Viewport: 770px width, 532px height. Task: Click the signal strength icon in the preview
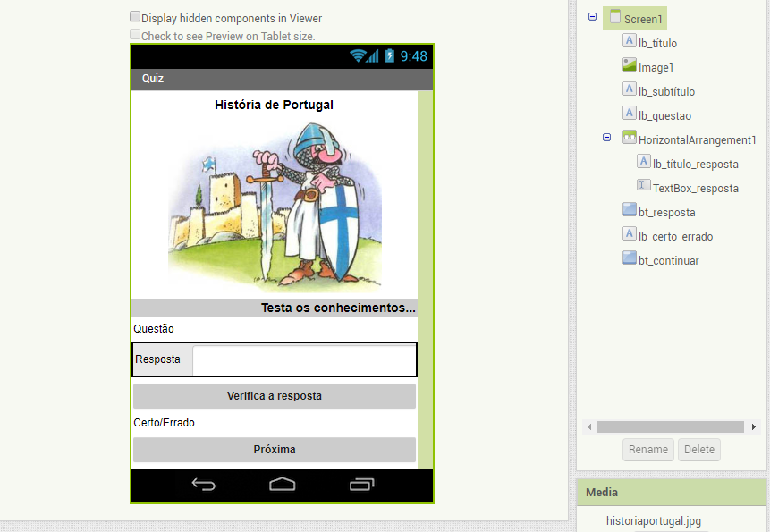click(x=373, y=56)
